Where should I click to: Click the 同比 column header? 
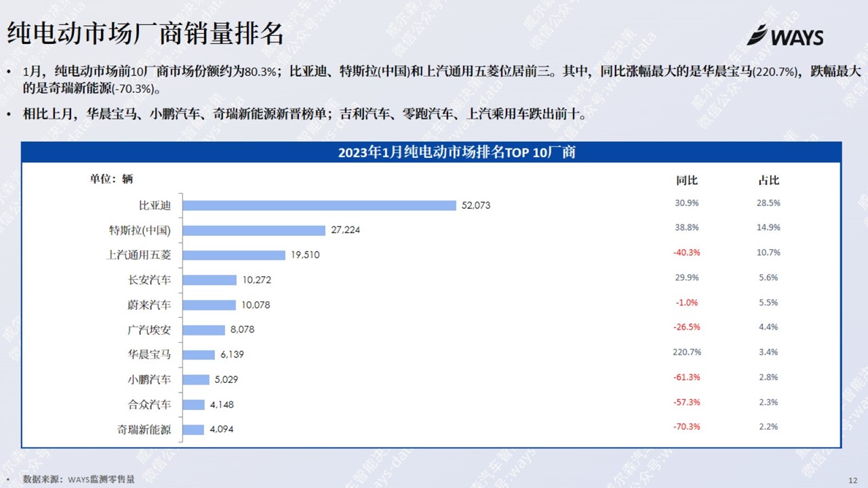point(687,180)
